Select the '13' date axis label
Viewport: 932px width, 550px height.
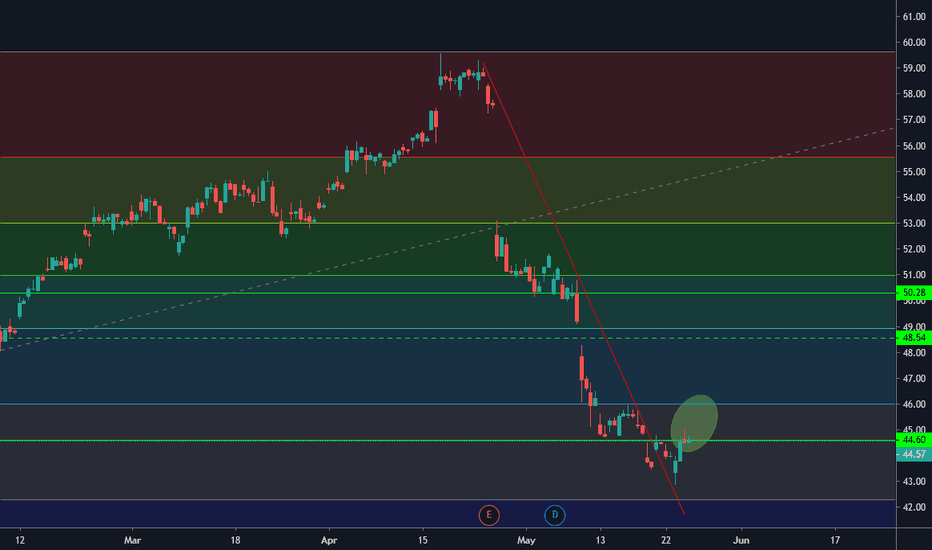(x=600, y=540)
